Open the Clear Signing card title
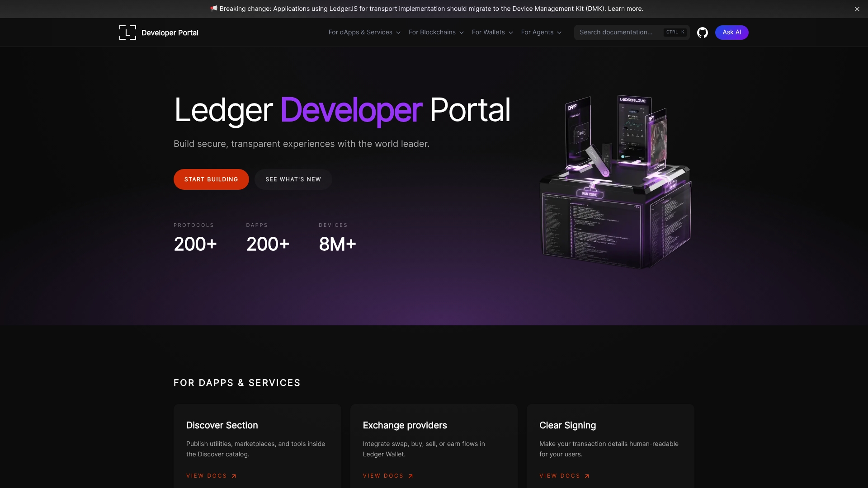The width and height of the screenshot is (868, 488). (x=567, y=425)
